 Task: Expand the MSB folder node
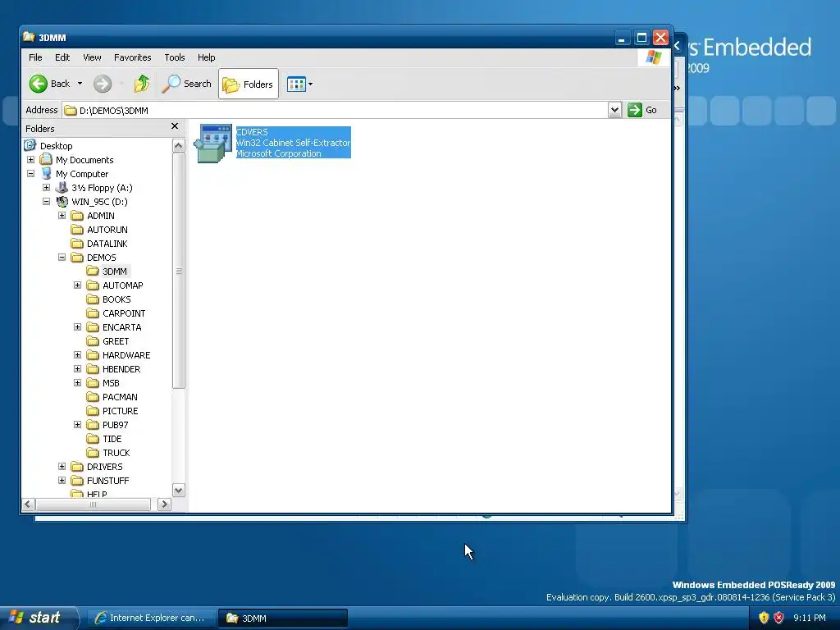click(x=77, y=382)
